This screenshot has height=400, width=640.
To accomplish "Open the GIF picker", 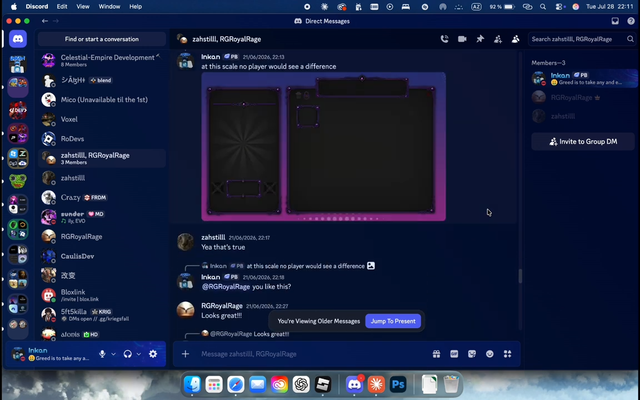I will click(454, 354).
